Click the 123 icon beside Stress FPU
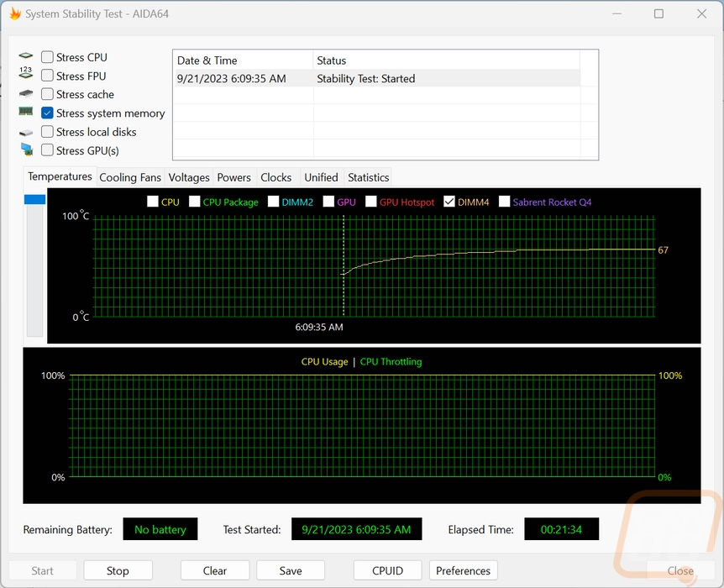 pyautogui.click(x=26, y=72)
